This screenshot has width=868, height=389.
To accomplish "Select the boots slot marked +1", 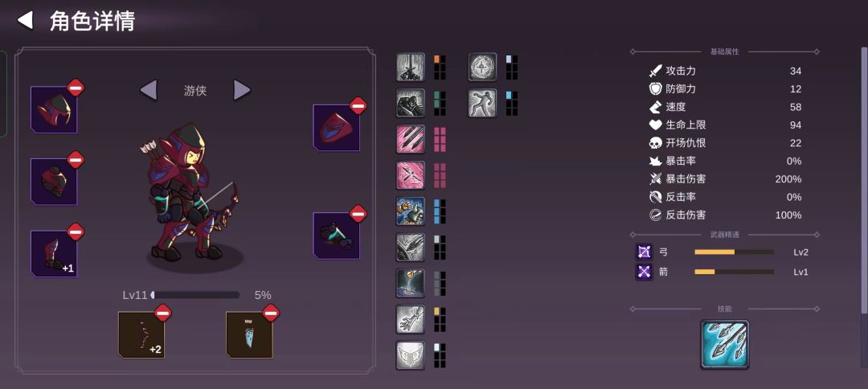I will point(54,253).
